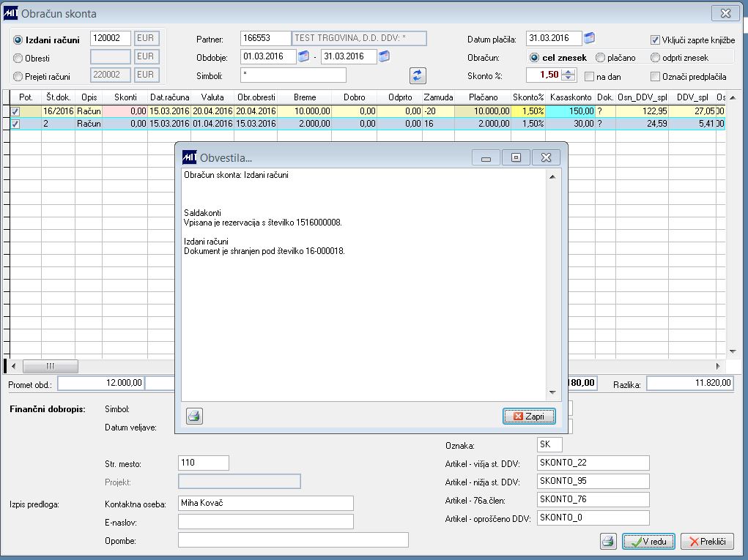Screen dimensions: 748x560
Task: Increase Skonto % with stepper up arrow
Action: click(x=568, y=72)
